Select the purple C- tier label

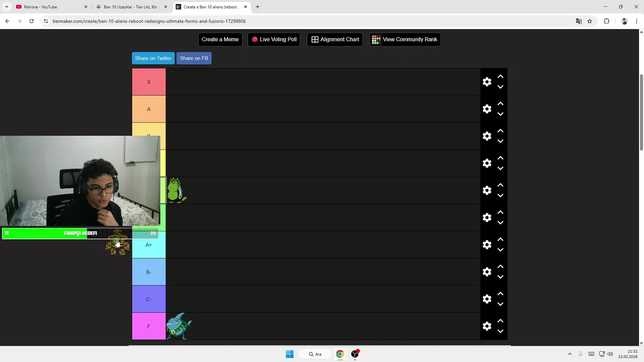tap(148, 299)
